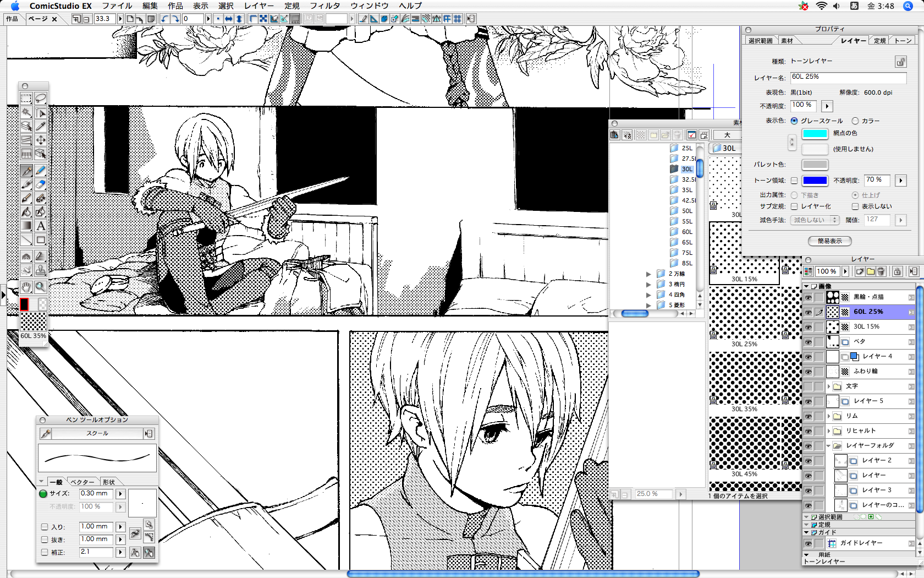The width and height of the screenshot is (924, 578).
Task: Toggle visibility of the ベタ layer
Action: (x=808, y=342)
